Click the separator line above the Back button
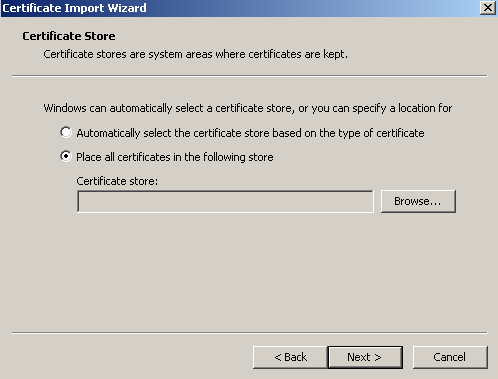The height and width of the screenshot is (379, 498). 250,332
